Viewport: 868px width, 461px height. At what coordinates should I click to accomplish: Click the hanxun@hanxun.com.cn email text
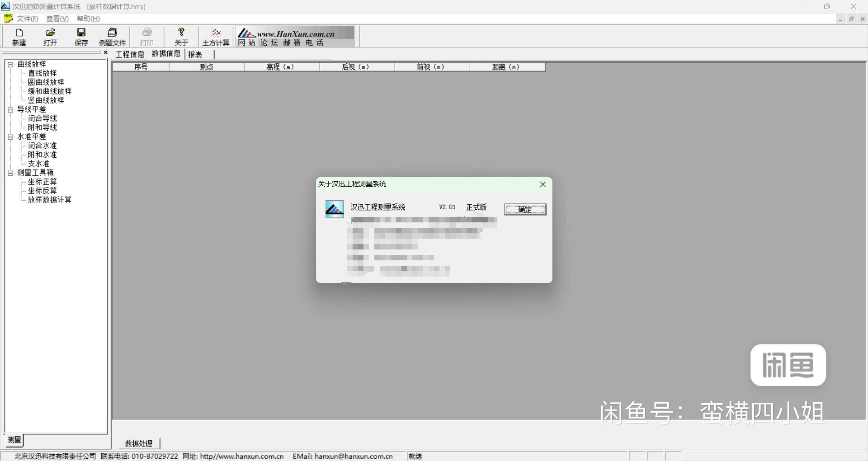pyautogui.click(x=354, y=456)
